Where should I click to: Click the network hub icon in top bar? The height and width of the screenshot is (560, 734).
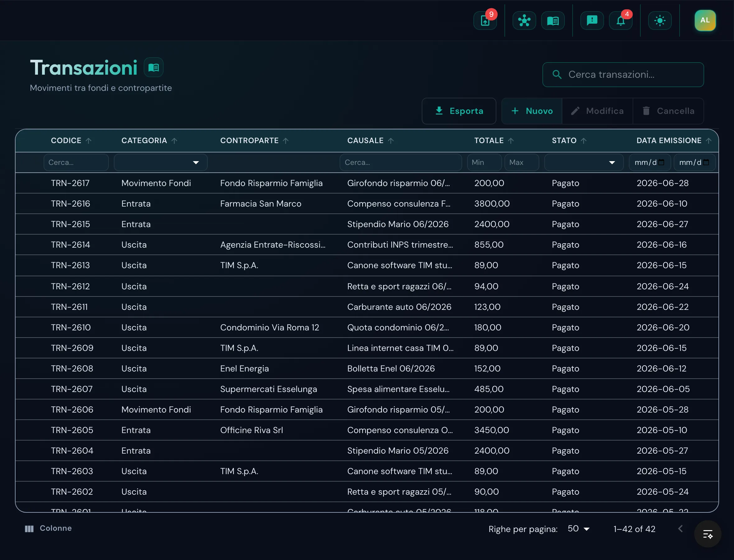[524, 21]
